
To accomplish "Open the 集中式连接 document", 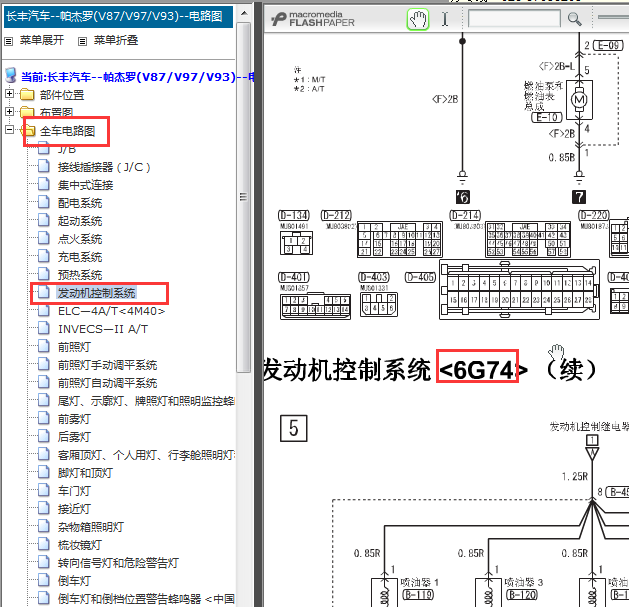I will pos(85,185).
